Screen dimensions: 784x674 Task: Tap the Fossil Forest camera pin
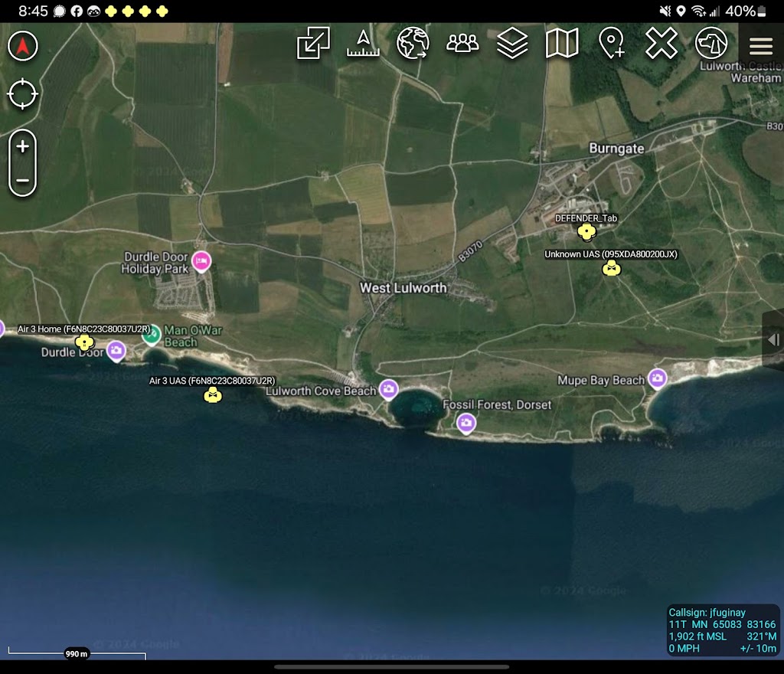tap(466, 424)
